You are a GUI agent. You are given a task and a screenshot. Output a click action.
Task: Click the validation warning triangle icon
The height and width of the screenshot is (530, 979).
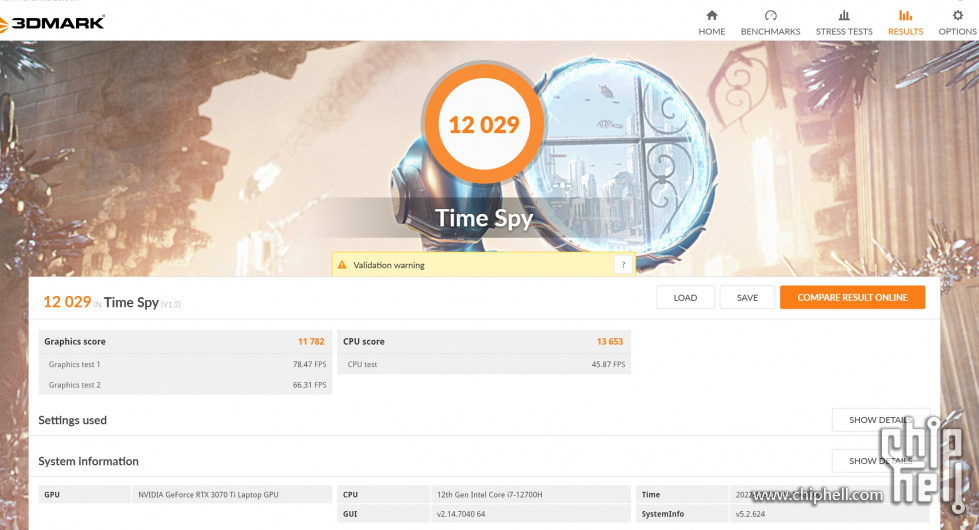342,265
